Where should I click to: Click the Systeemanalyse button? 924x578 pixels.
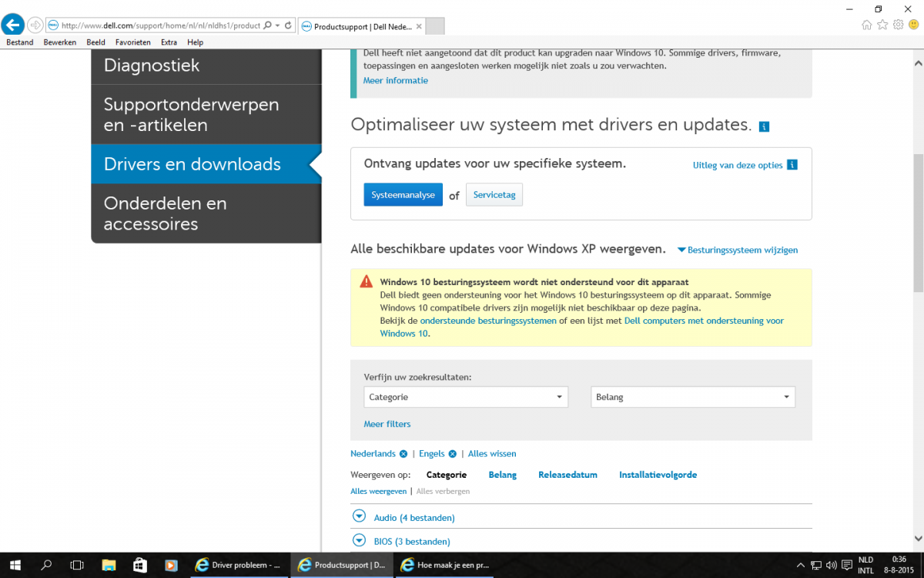pyautogui.click(x=403, y=195)
